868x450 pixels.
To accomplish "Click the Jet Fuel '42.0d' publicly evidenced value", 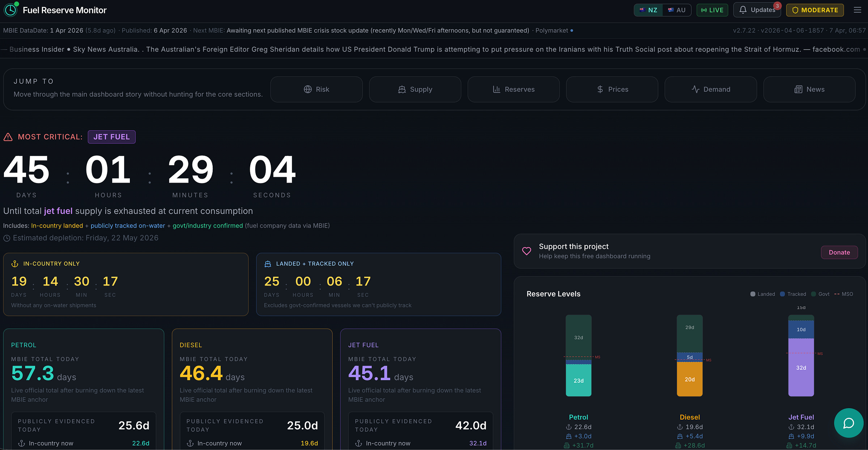I will [471, 425].
